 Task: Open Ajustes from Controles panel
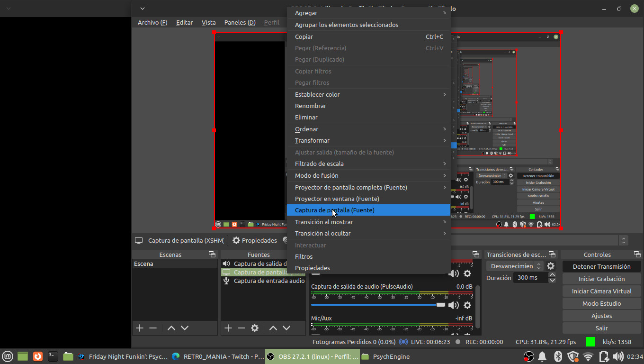click(601, 316)
